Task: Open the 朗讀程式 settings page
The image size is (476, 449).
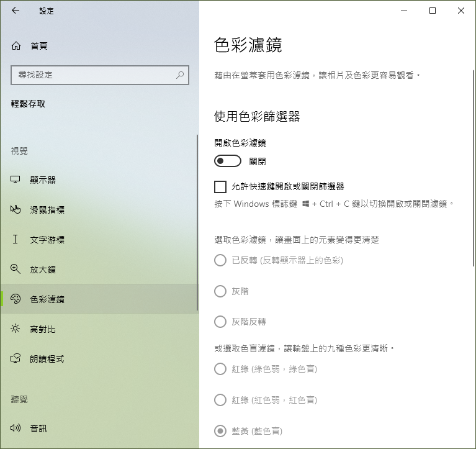Action: tap(99, 359)
